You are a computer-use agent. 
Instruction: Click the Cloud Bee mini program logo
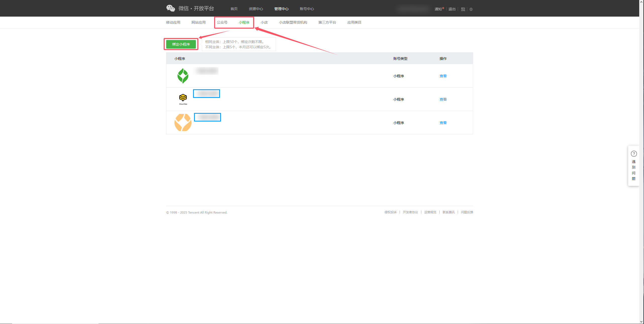[x=183, y=99]
